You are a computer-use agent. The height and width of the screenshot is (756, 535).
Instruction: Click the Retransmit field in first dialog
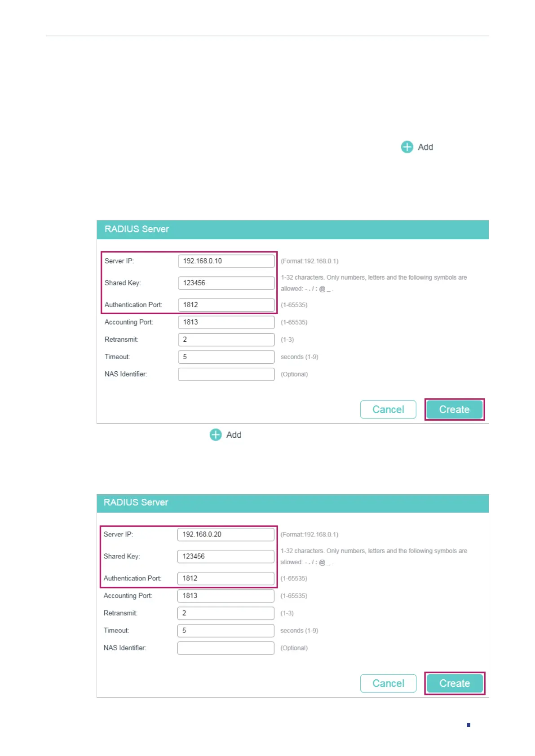click(226, 339)
